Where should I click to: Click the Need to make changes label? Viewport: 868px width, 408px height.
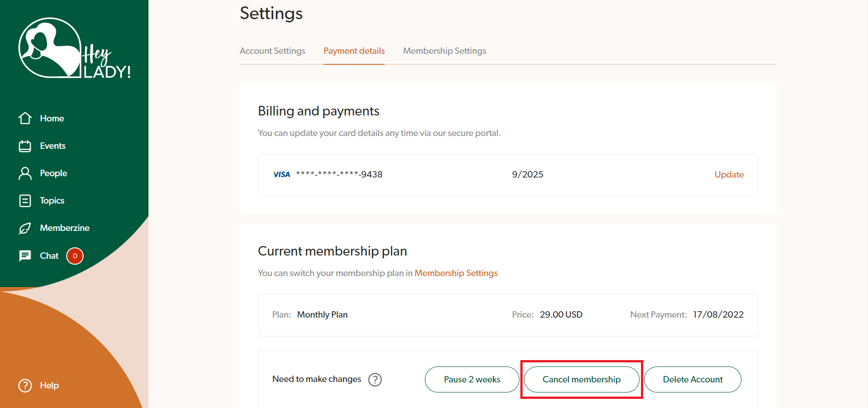click(317, 379)
